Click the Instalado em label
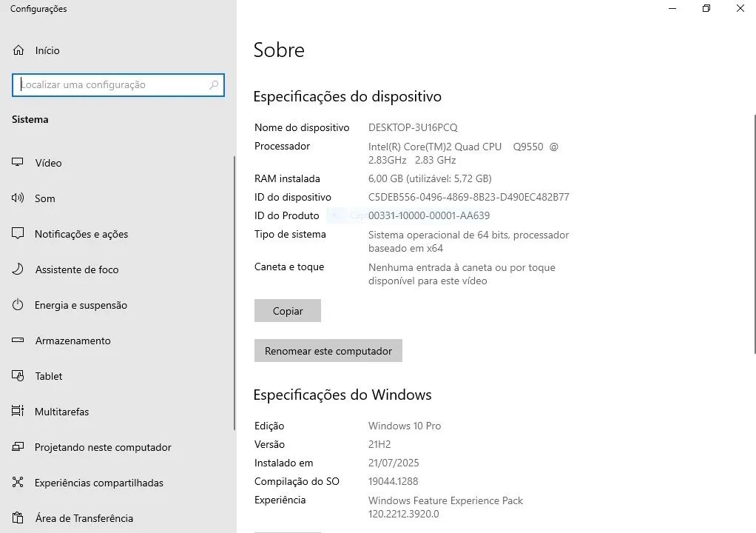The image size is (756, 533). click(284, 463)
